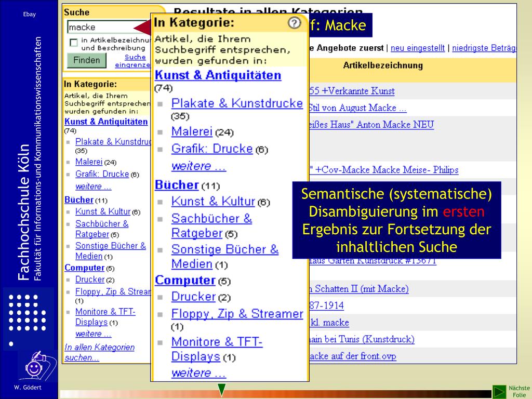Image resolution: width=532 pixels, height=399 pixels.
Task: Open Malerei in the enlarged panel
Action: 192,131
